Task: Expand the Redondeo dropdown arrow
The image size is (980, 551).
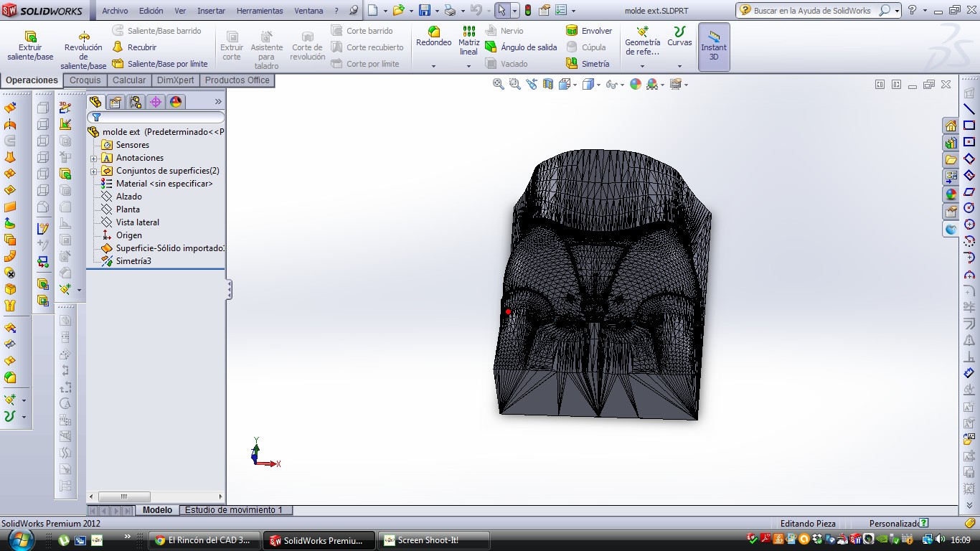Action: [x=433, y=66]
